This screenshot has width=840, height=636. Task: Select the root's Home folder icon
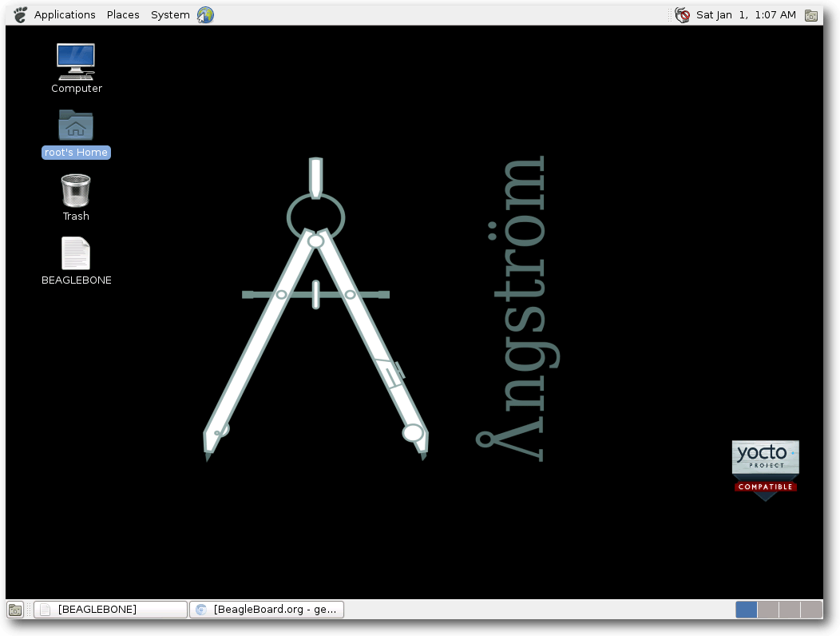point(76,125)
